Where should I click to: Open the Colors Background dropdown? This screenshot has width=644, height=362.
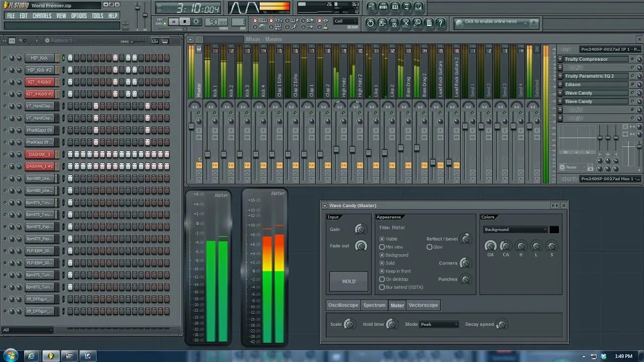click(x=516, y=230)
